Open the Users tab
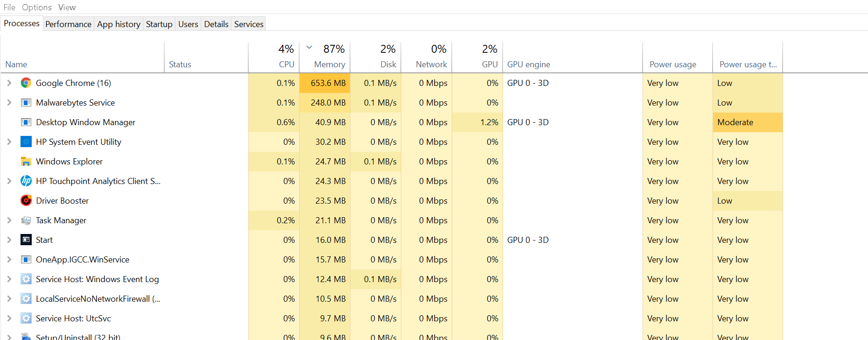Image resolution: width=868 pixels, height=340 pixels. coord(188,24)
